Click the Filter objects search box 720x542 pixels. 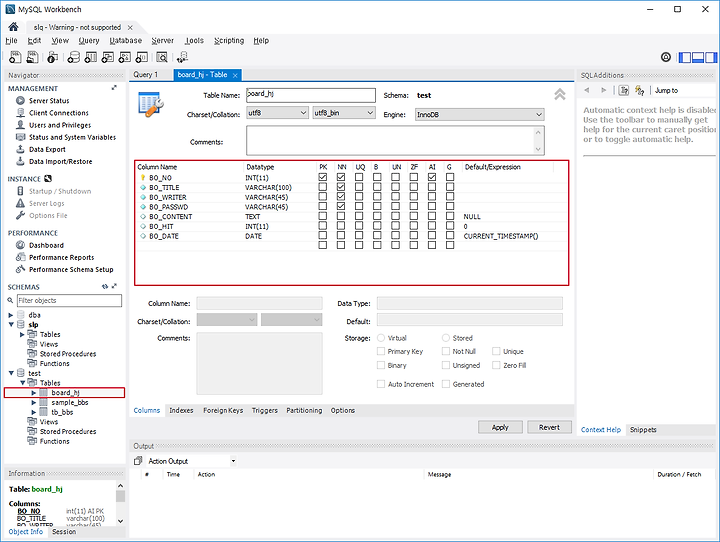point(69,300)
